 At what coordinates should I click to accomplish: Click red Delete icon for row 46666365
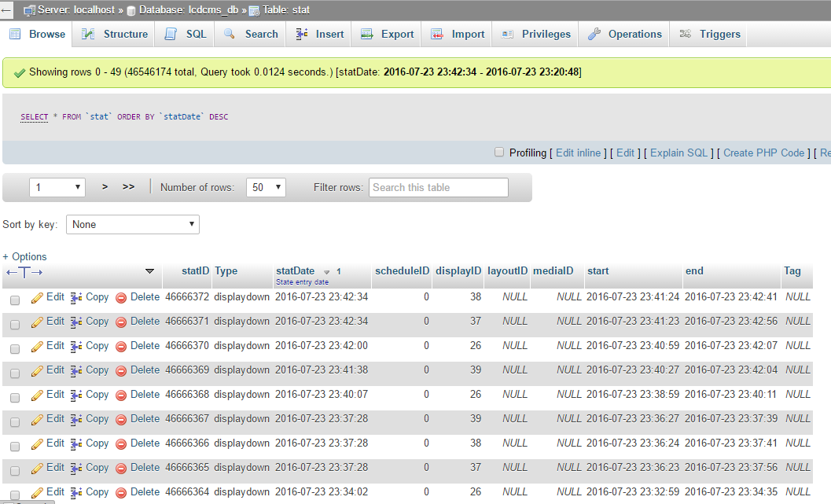(121, 469)
